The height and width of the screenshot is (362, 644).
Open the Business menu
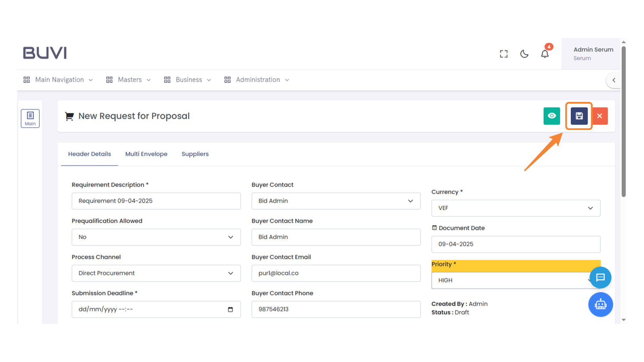click(187, 80)
